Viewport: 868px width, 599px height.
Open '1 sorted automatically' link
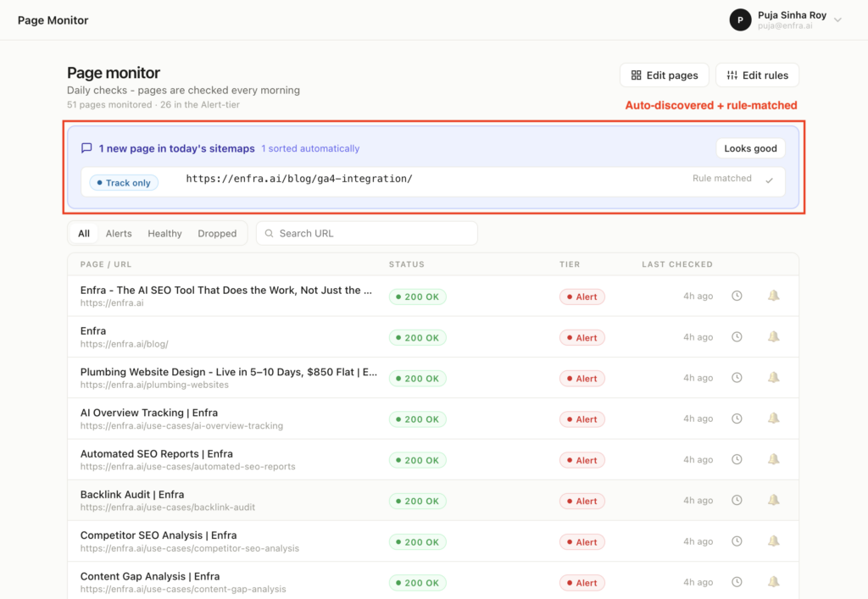coord(310,148)
